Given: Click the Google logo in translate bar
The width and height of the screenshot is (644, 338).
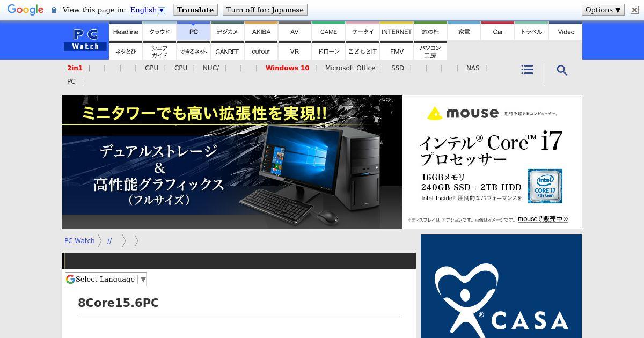Looking at the screenshot, I should [25, 10].
